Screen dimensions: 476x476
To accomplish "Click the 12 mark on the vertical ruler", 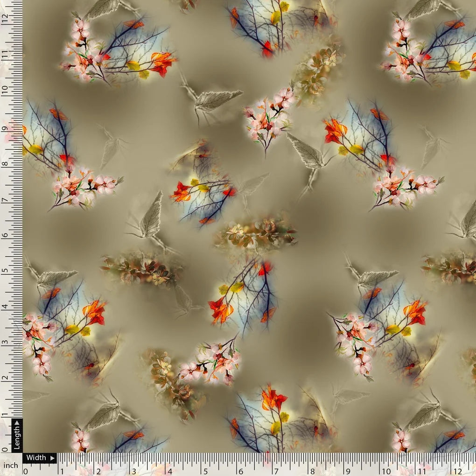I will point(5,19).
